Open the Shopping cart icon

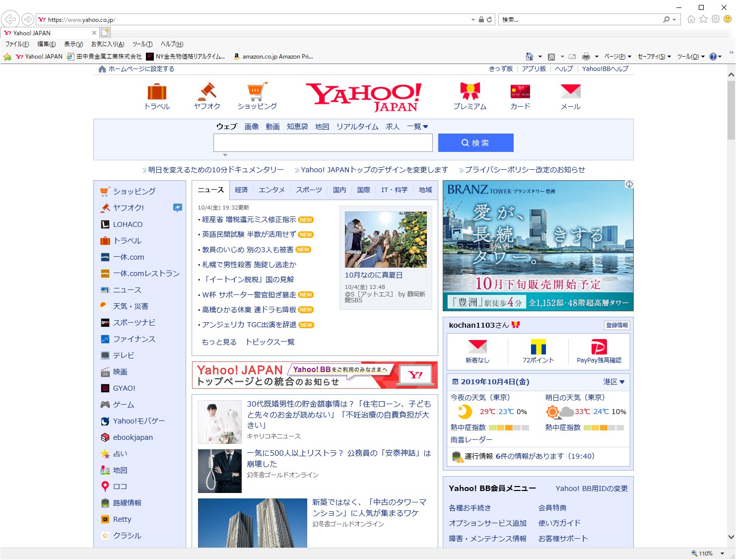coord(257,92)
